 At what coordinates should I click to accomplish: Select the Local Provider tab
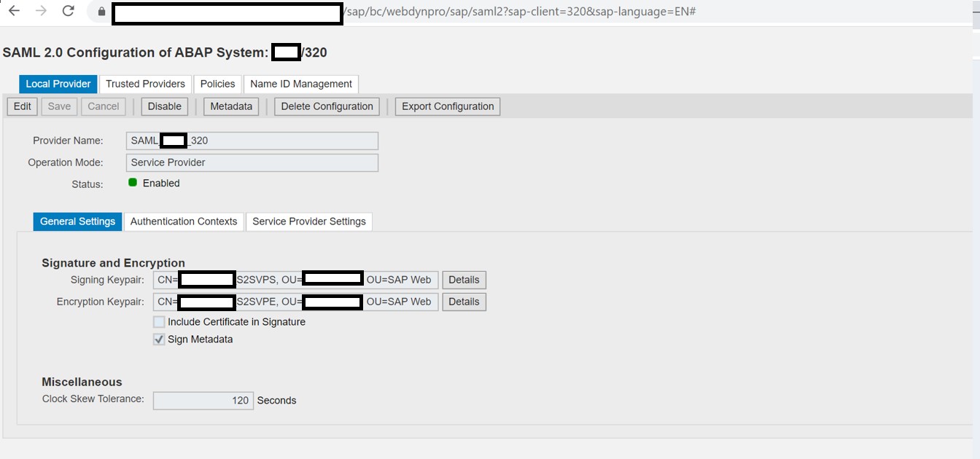58,84
